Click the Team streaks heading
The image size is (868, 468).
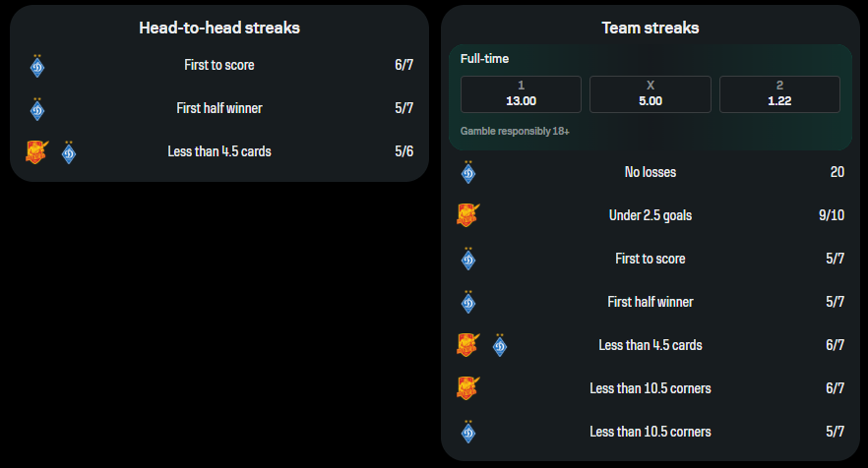(x=651, y=28)
